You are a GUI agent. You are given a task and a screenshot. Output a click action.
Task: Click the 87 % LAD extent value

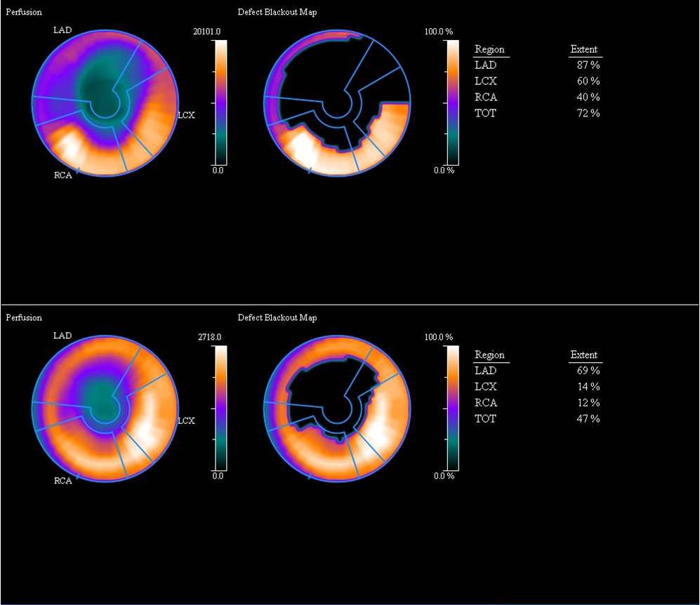pyautogui.click(x=588, y=65)
